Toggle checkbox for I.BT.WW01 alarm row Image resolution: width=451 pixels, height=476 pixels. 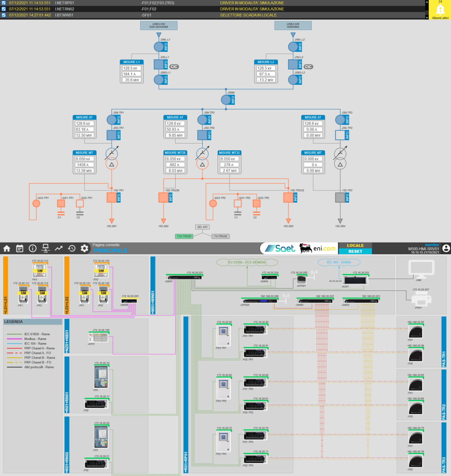4,15
